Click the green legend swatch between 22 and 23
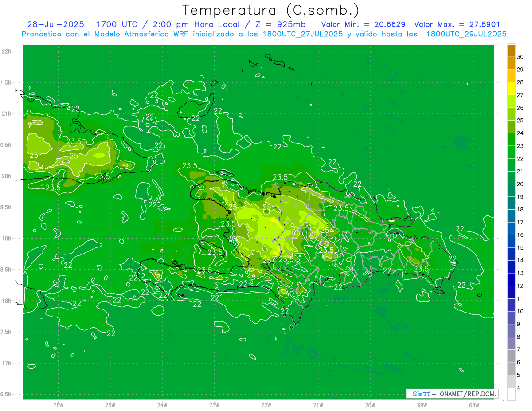 click(x=511, y=152)
